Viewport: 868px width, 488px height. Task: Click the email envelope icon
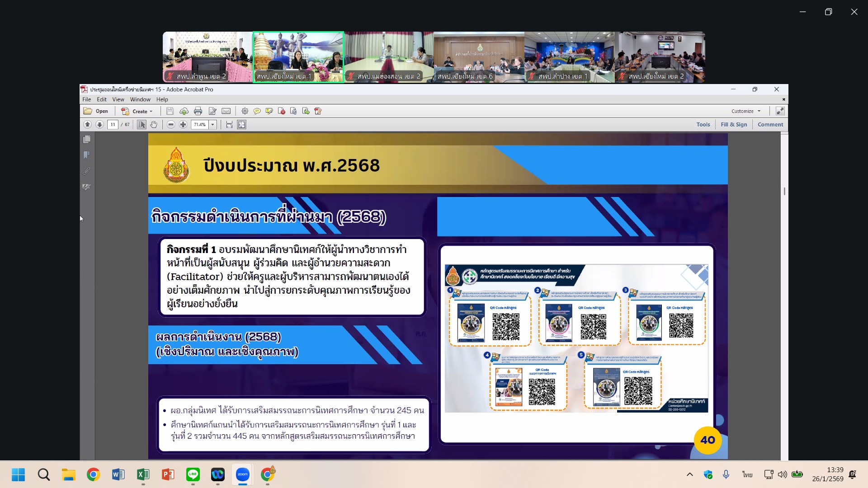(x=226, y=111)
